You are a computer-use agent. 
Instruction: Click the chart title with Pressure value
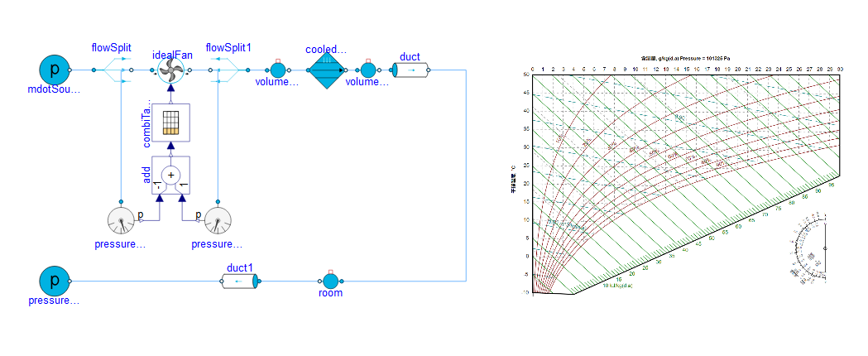683,59
